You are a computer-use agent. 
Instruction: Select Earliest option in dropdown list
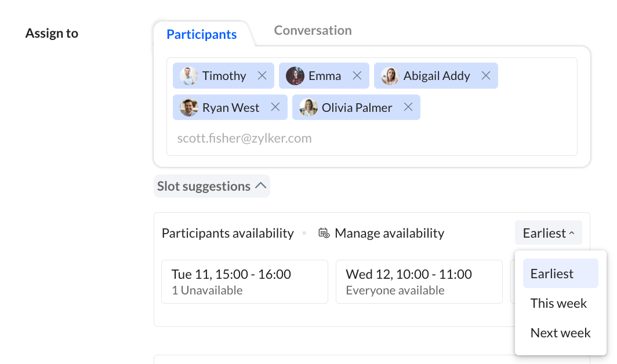[x=560, y=274]
